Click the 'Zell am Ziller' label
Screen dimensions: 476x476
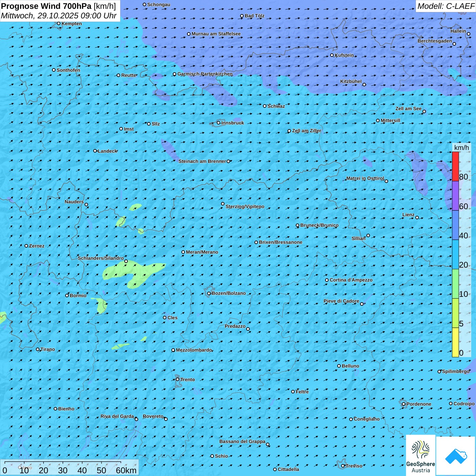307,131
